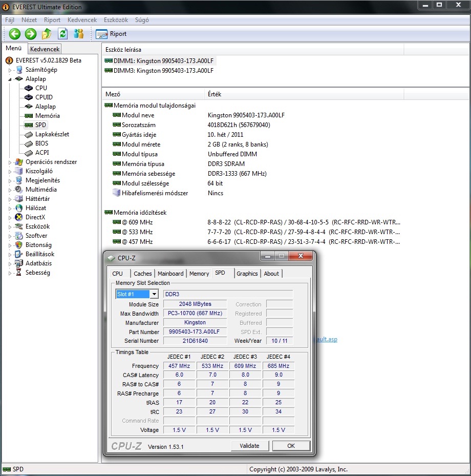Click the Szoftver software icon
This screenshot has height=476, width=471.
[x=19, y=236]
